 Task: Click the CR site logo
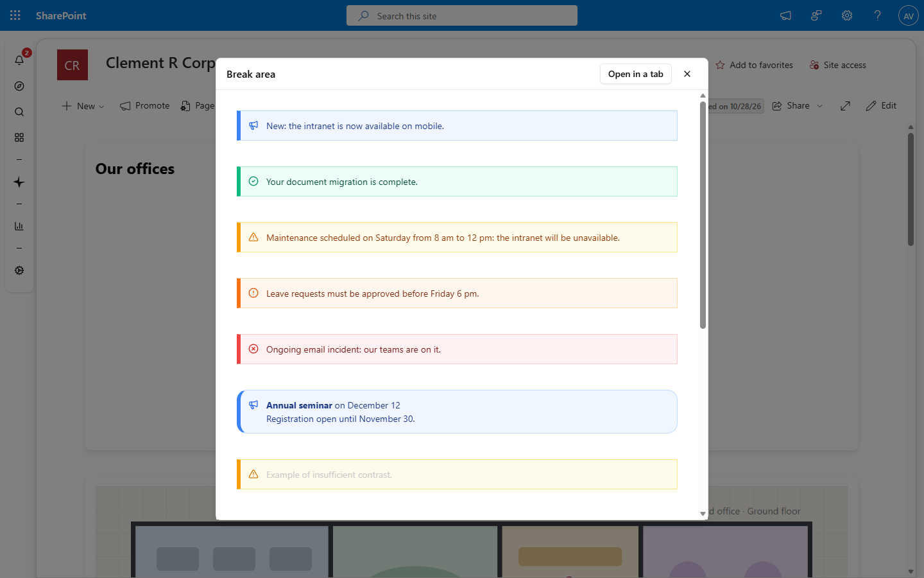[x=73, y=65]
